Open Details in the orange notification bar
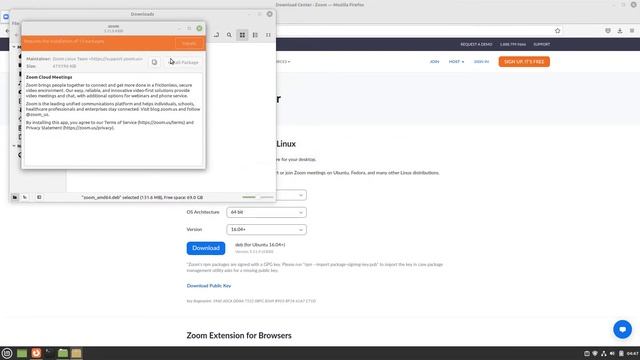This screenshot has height=360, width=640. click(189, 43)
